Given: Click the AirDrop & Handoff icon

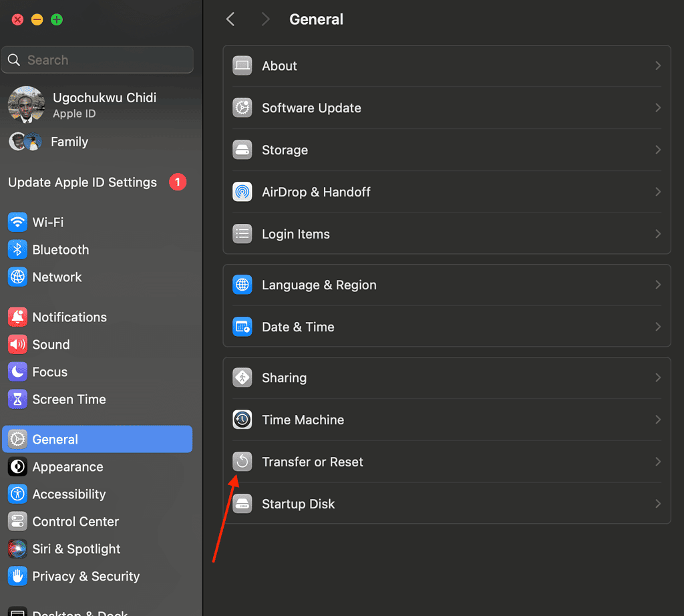Looking at the screenshot, I should (x=242, y=192).
